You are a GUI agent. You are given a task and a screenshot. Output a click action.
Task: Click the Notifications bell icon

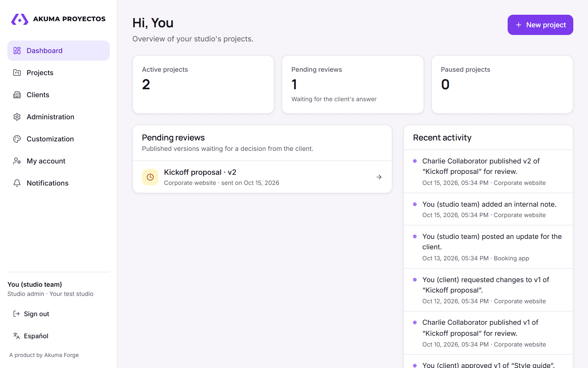click(17, 183)
